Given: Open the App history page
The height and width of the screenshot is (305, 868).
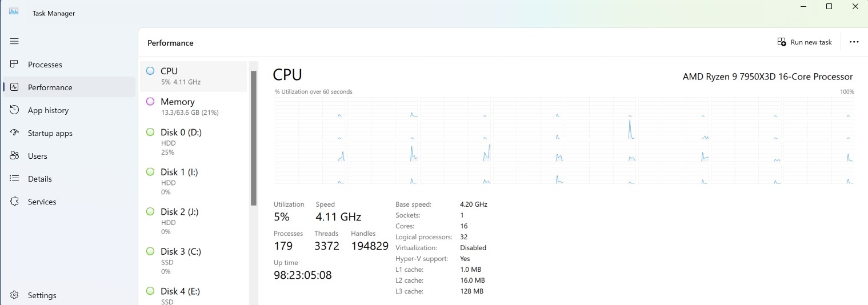Looking at the screenshot, I should [x=69, y=110].
